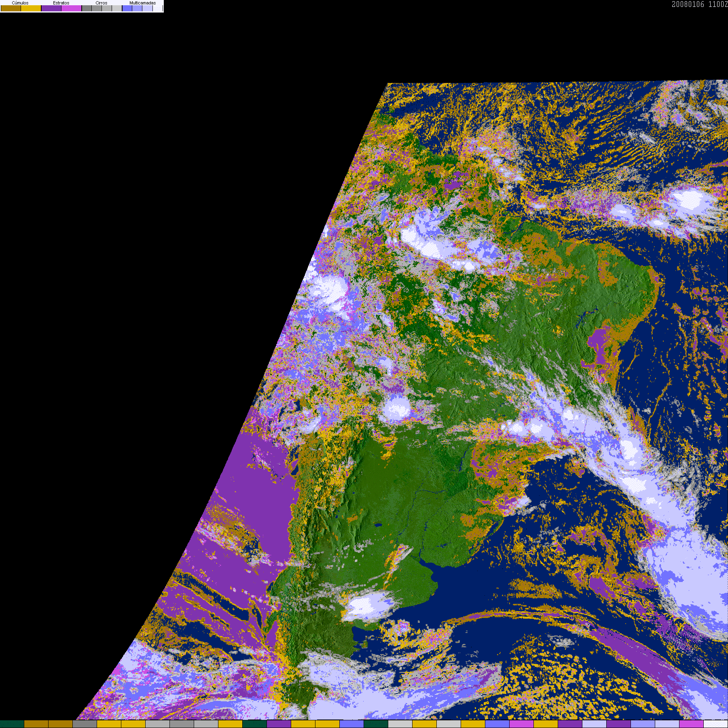This screenshot has width=728, height=728.
Task: Click the darkest gray Cirros legend swatch
Action: point(87,8)
